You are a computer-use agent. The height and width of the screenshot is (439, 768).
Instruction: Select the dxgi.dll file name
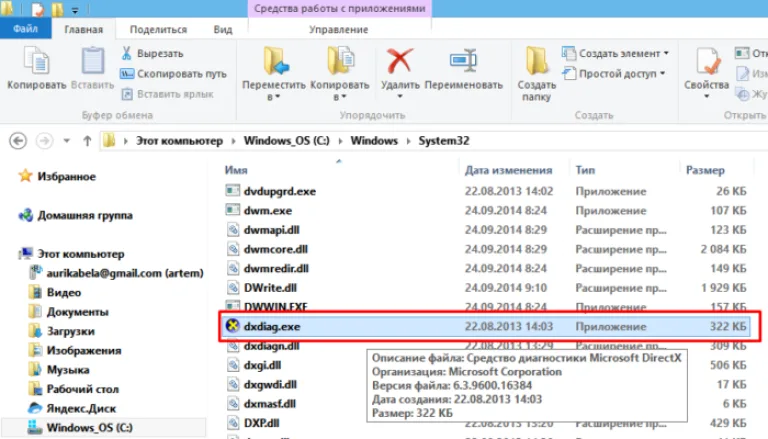coord(263,365)
